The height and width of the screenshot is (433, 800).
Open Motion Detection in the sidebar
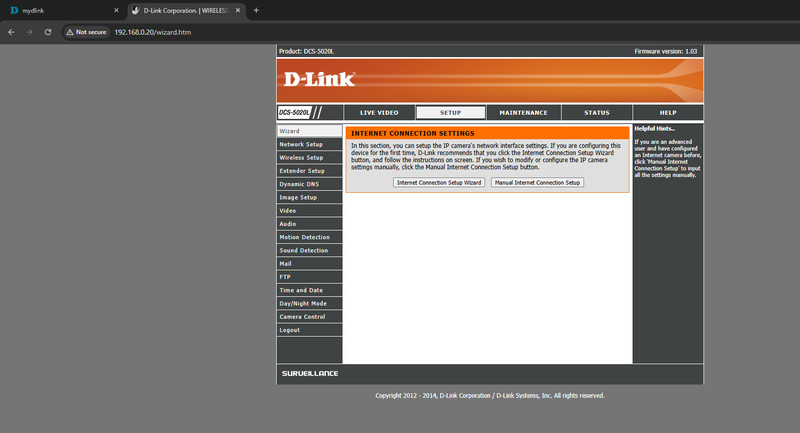coord(309,237)
